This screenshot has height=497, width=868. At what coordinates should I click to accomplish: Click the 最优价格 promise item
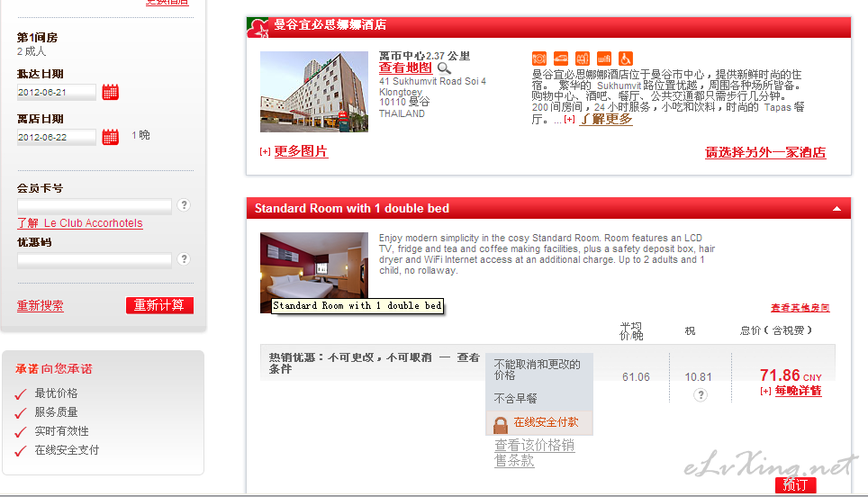pyautogui.click(x=56, y=393)
